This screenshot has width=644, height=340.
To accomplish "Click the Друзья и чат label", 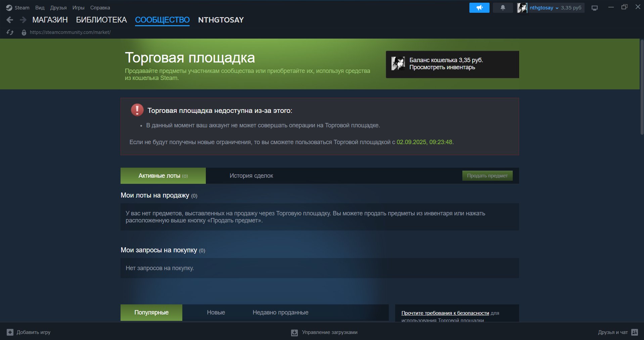I will click(x=613, y=332).
